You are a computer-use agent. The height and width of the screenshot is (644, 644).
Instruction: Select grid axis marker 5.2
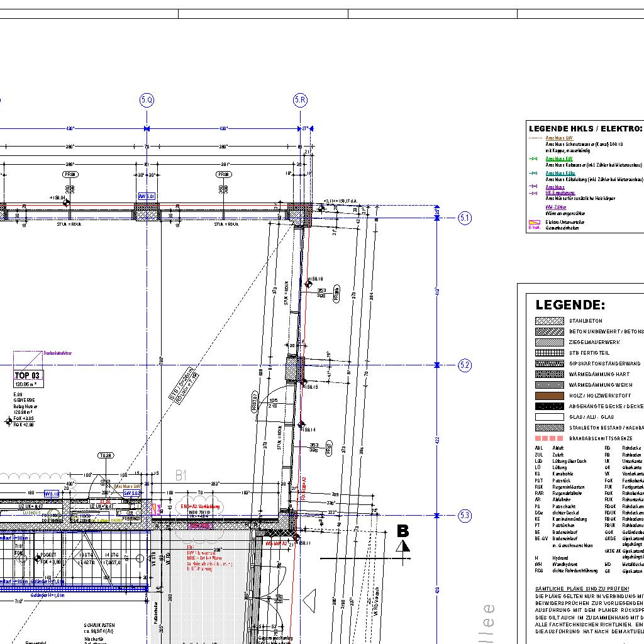pos(465,365)
